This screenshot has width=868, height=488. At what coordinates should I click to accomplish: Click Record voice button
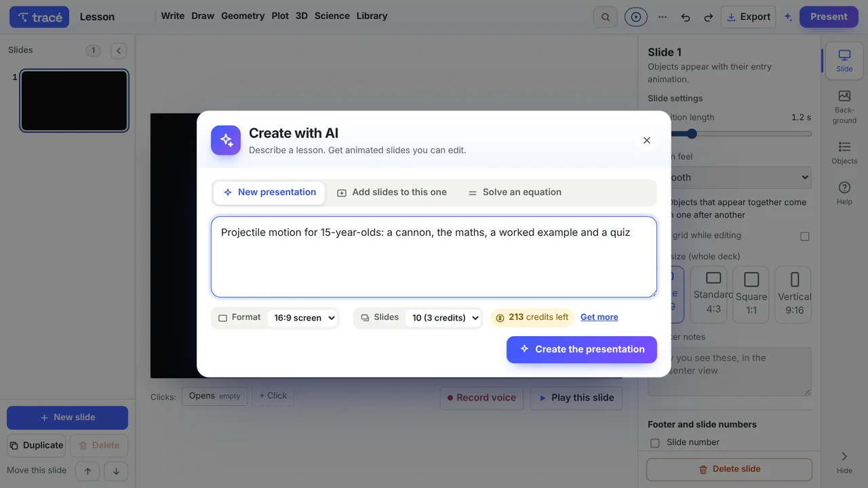481,398
